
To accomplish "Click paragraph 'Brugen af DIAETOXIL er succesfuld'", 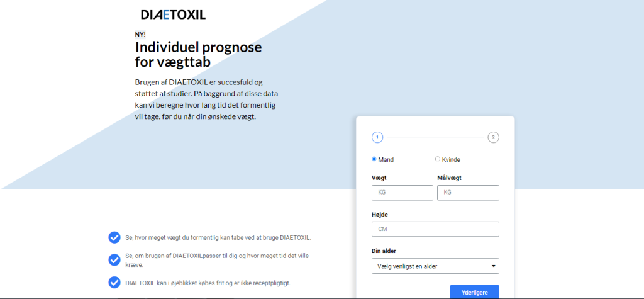I will coord(206,99).
